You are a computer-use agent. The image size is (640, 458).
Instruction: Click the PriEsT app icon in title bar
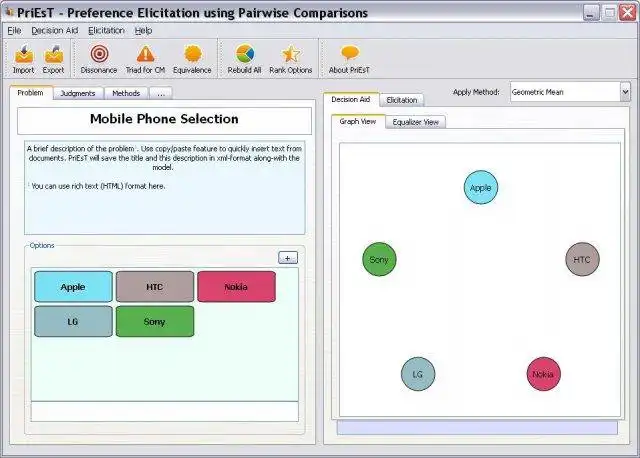9,12
